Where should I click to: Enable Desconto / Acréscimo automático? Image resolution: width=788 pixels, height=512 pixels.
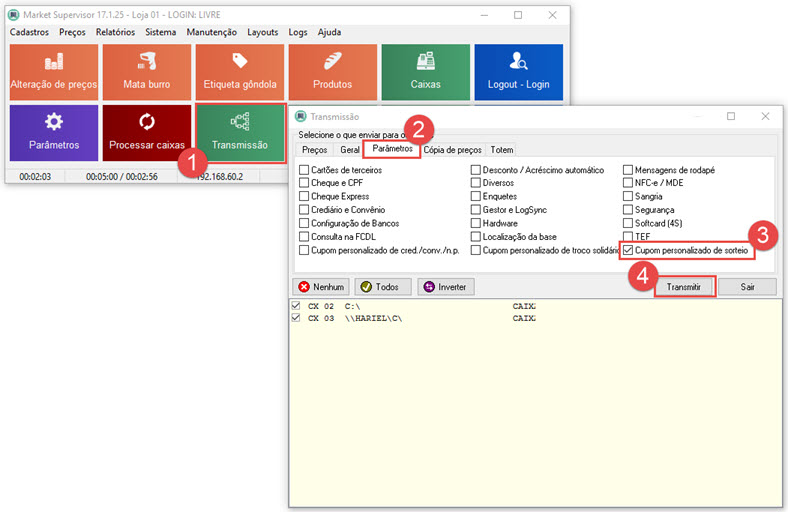[x=476, y=170]
